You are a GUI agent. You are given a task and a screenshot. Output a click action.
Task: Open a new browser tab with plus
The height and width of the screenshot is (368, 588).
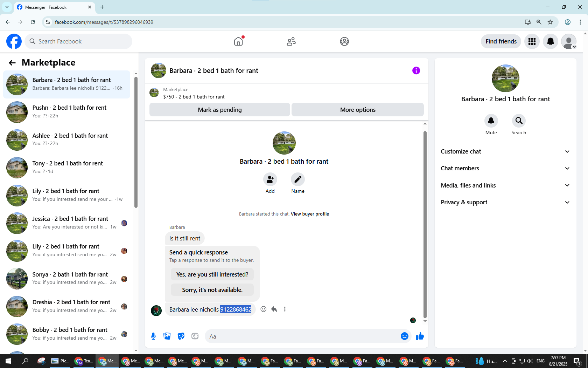pos(102,7)
